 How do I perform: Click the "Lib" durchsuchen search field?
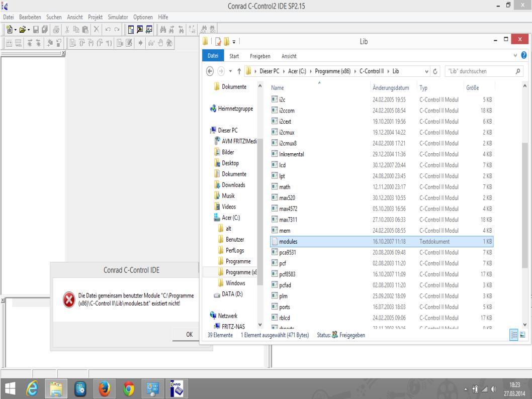(x=480, y=71)
